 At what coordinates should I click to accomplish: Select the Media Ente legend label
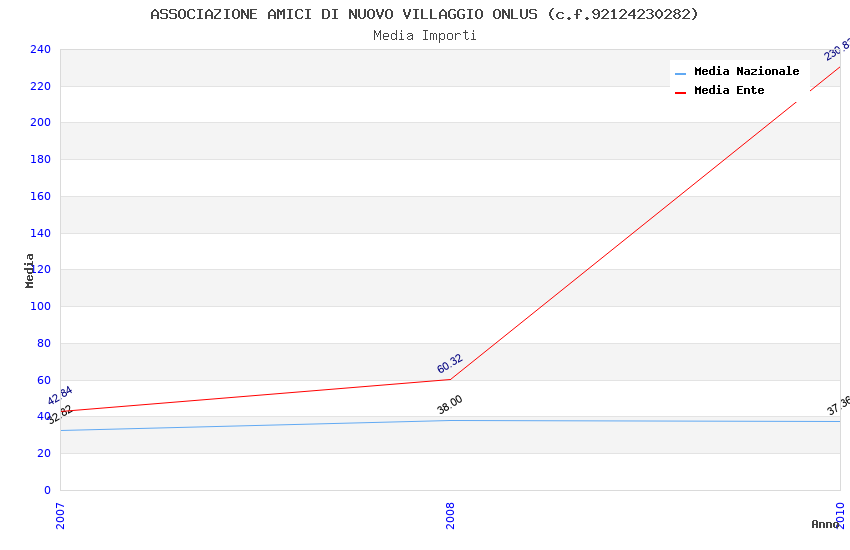point(729,90)
